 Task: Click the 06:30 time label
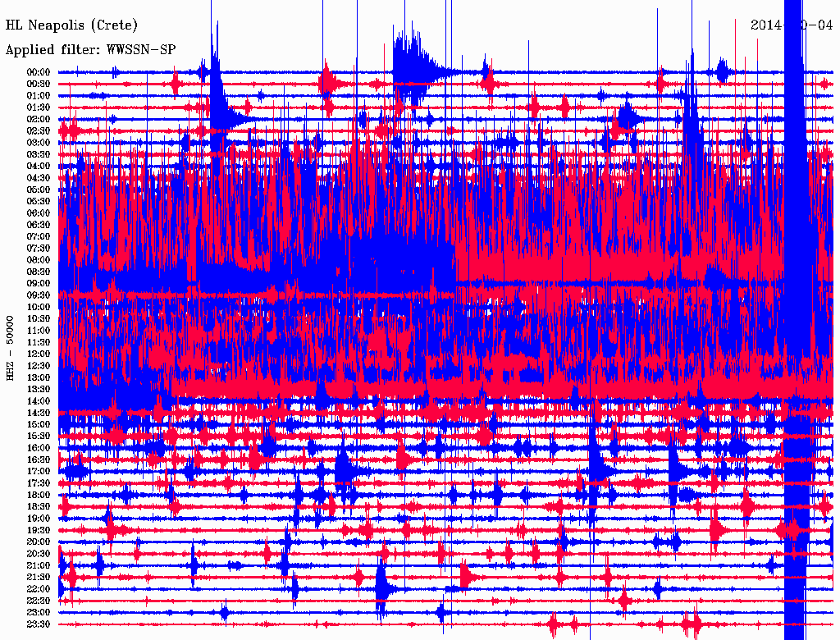[39, 225]
